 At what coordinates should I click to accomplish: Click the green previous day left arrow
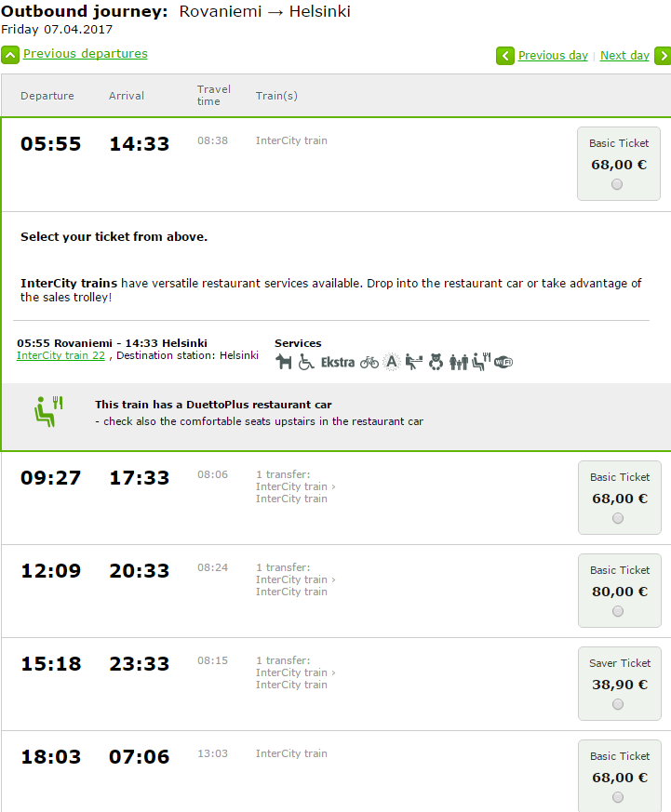point(505,56)
